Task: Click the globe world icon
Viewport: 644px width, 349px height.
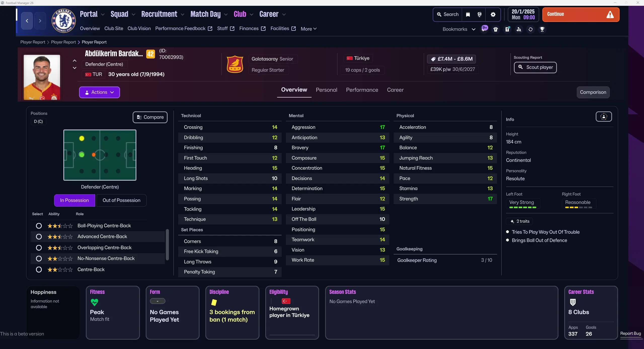Action: 479,14
